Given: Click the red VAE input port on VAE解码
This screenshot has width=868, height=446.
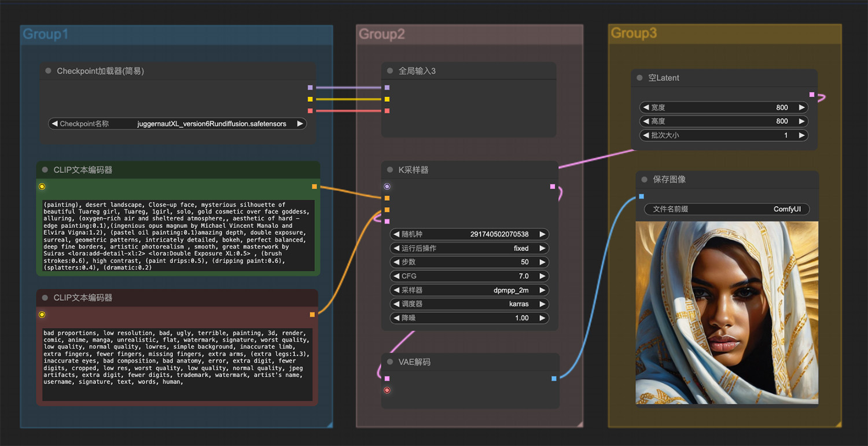Looking at the screenshot, I should 387,390.
